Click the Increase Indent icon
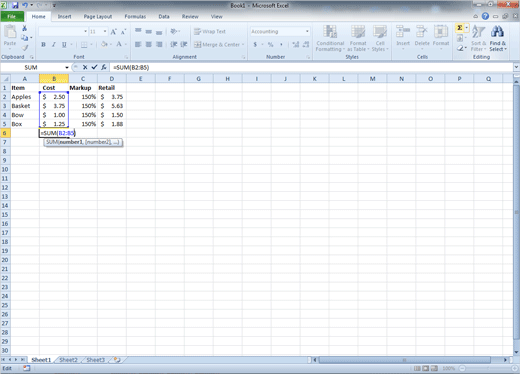Image resolution: width=520 pixels, height=374 pixels. coord(184,44)
